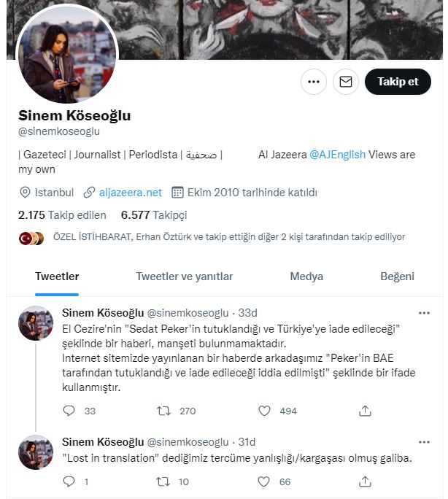Retweet the "Lost in translation" tweet

pos(164,481)
